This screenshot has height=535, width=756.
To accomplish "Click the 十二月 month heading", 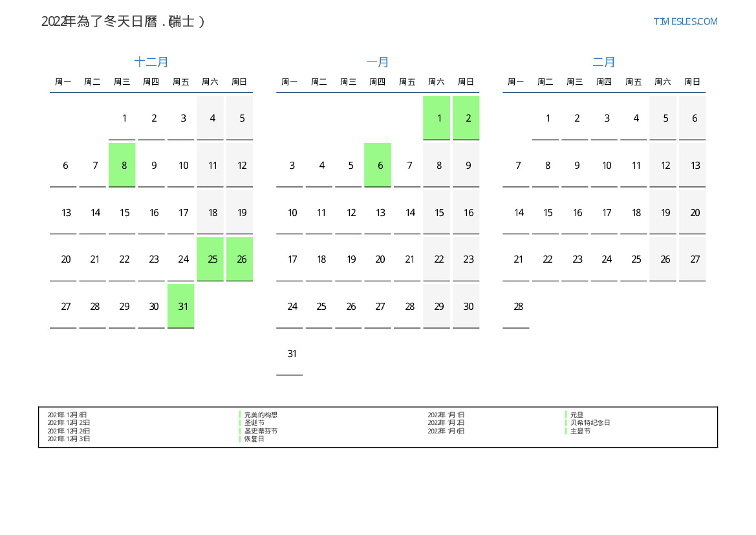I will tap(151, 62).
